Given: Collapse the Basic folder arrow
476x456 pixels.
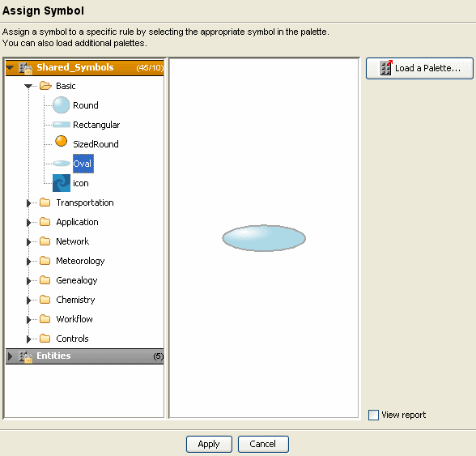Looking at the screenshot, I should (28, 87).
